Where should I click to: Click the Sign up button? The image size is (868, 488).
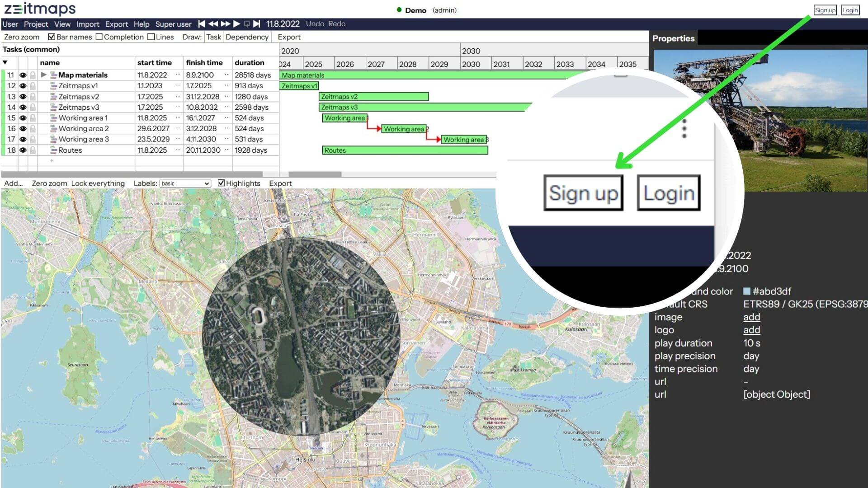825,10
